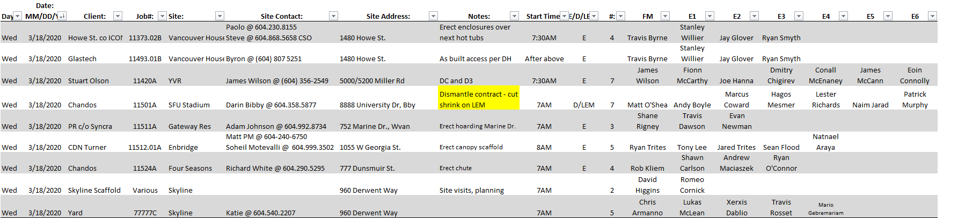The width and height of the screenshot is (980, 218).
Task: Select Eoin Connolly in the E6 column
Action: [915, 76]
